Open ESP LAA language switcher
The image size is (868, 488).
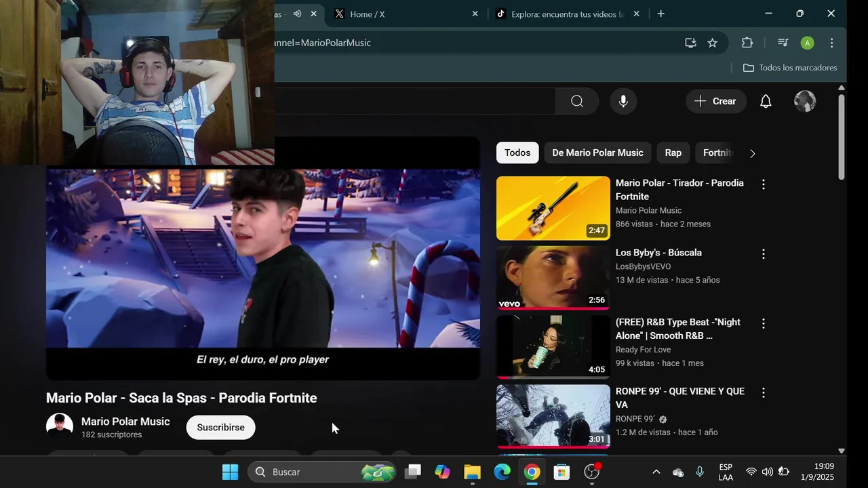coord(726,472)
